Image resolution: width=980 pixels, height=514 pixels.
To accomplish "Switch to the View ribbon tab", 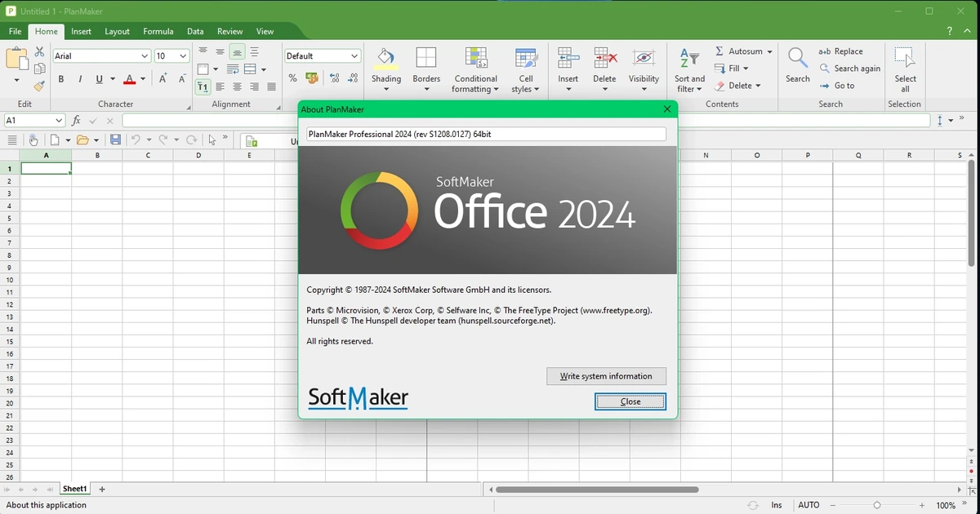I will (x=265, y=31).
